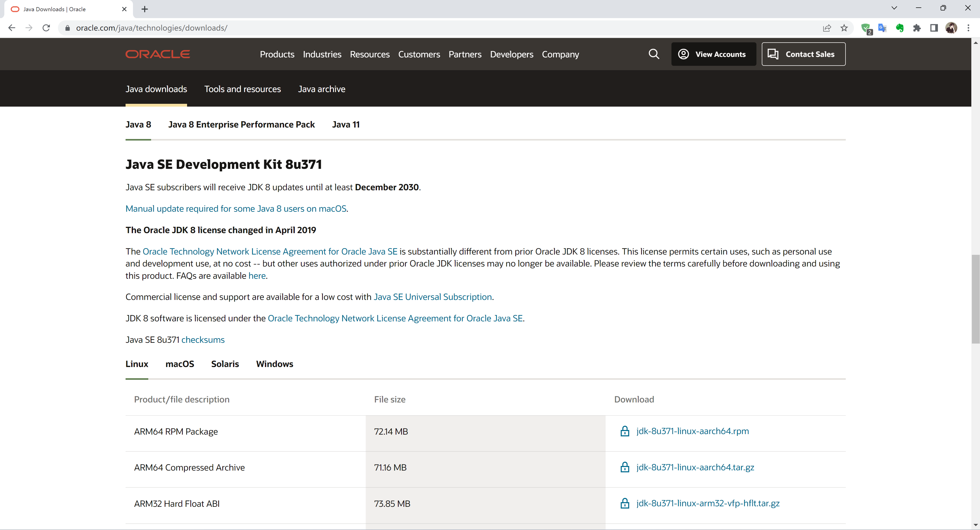This screenshot has height=530, width=980.
Task: Select the Linux platform tab
Action: (137, 364)
